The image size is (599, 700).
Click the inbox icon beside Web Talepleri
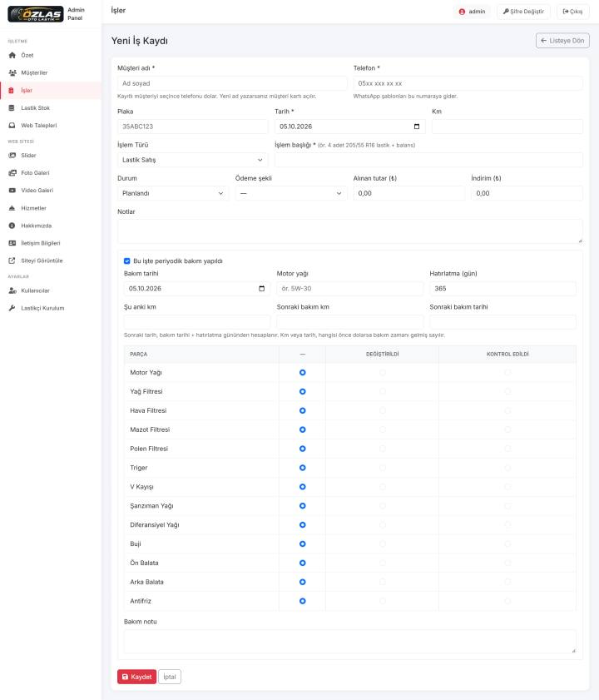12,126
